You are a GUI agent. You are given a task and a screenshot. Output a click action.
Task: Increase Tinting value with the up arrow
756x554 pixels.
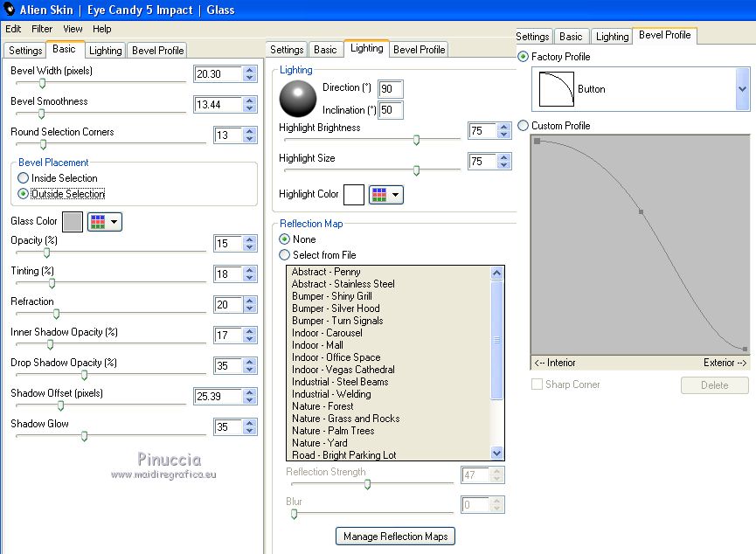[x=250, y=271]
